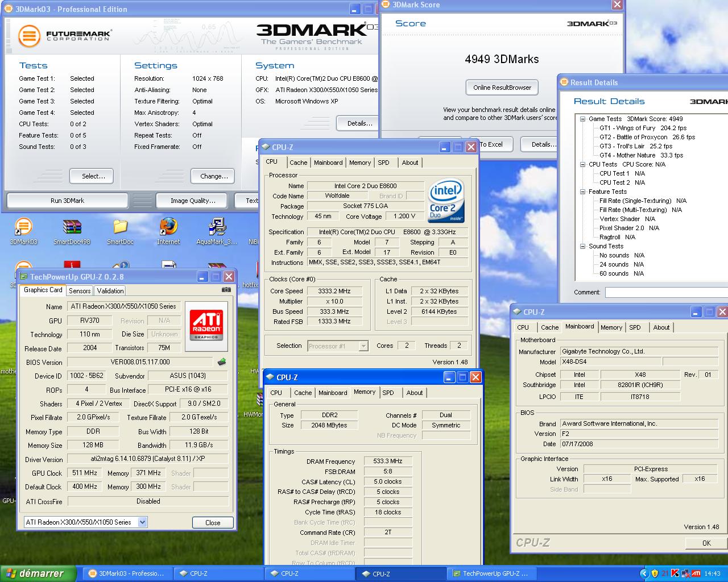
Task: Open the SPD tab in top CPU-Z
Action: coord(384,163)
